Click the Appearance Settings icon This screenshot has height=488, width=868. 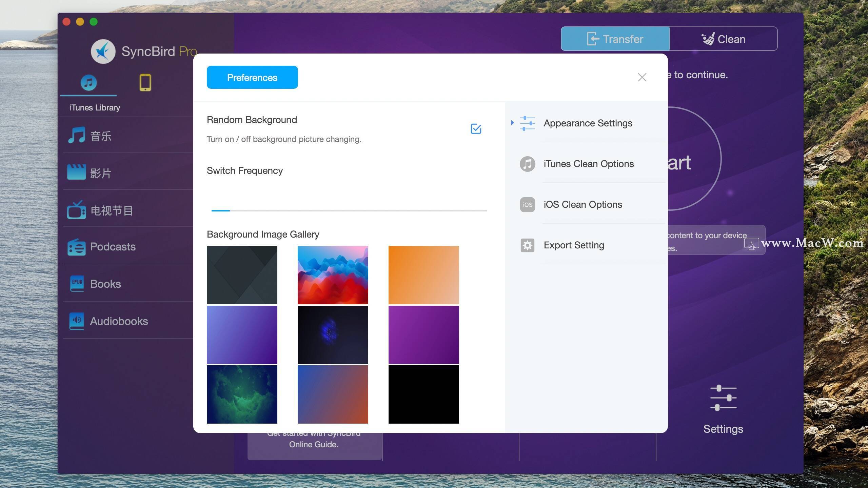tap(527, 122)
